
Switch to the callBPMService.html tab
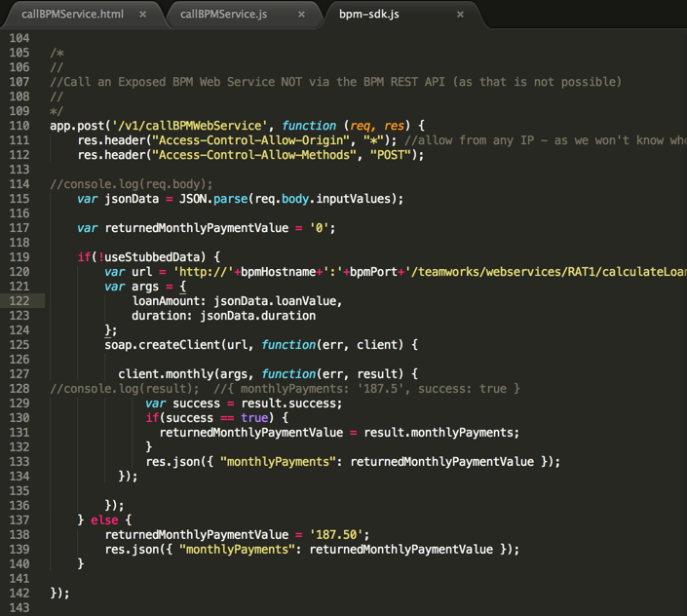click(73, 14)
